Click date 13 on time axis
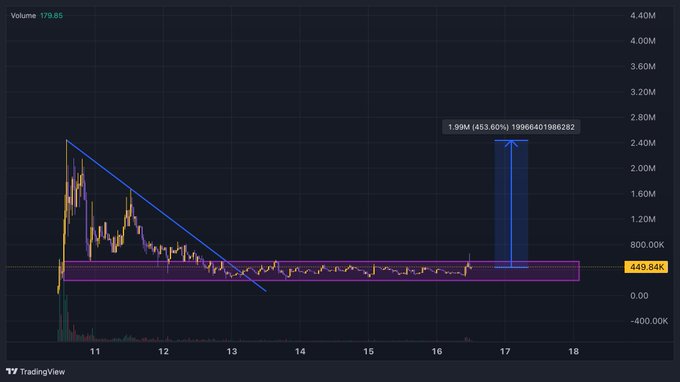680x382 pixels. 232,351
